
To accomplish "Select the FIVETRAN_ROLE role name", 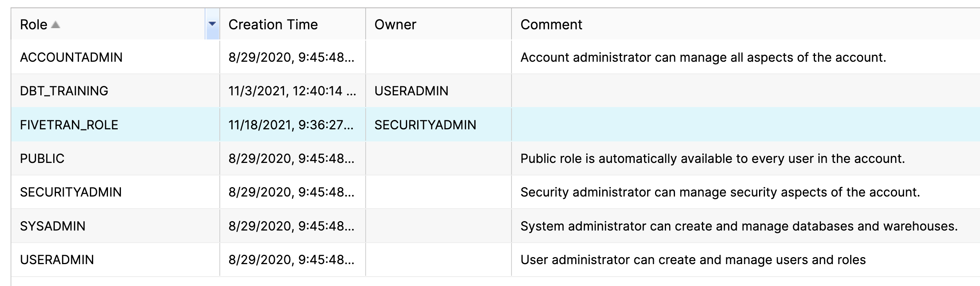I will click(69, 125).
